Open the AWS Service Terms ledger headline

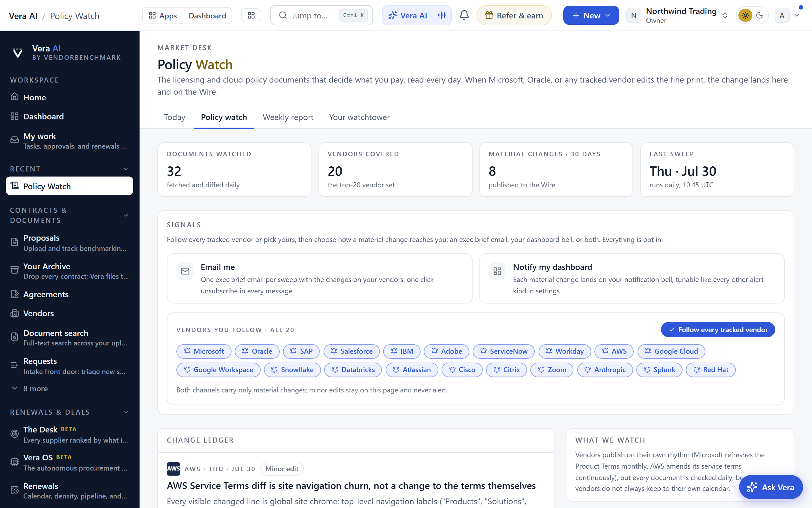[x=351, y=485]
